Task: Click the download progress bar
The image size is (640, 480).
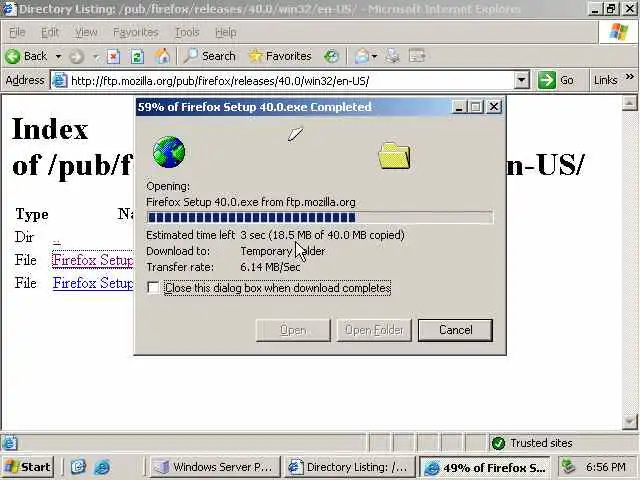Action: [x=320, y=217]
